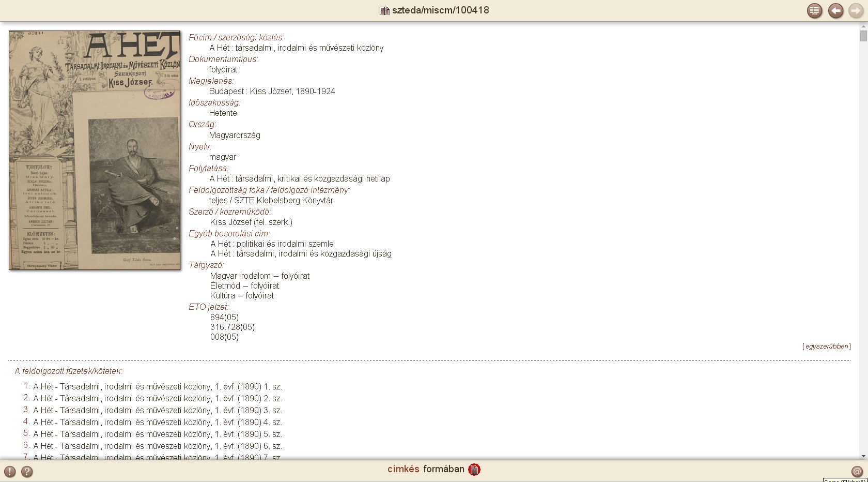Screen dimensions: 868x482
Task: Click the @ email icon in footer
Action: coord(857,471)
